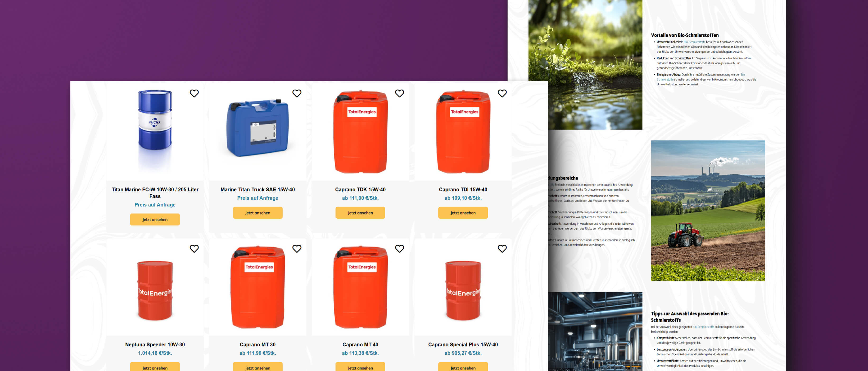Screen dimensions: 868x371
Task: Wishlist the Caprano TDI 15W-40 product
Action: [x=502, y=94]
